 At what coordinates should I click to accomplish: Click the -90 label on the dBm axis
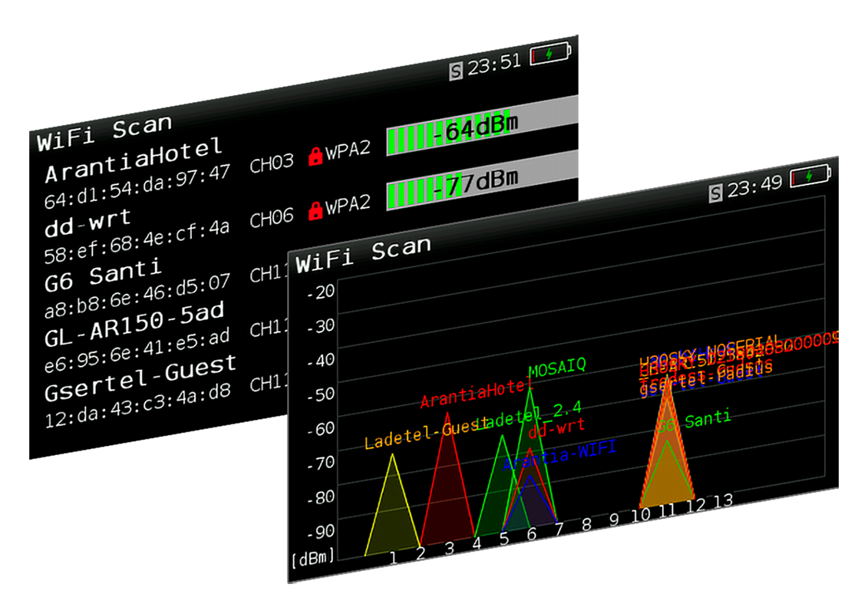pos(321,531)
